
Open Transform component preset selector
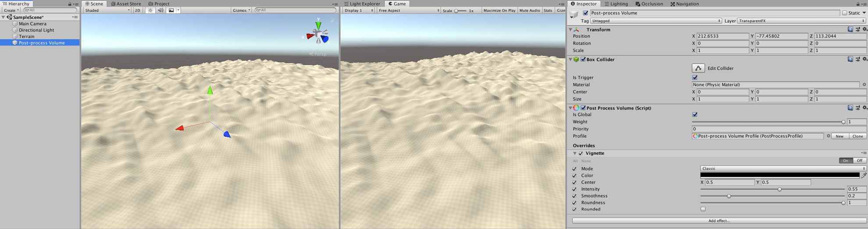(857, 29)
